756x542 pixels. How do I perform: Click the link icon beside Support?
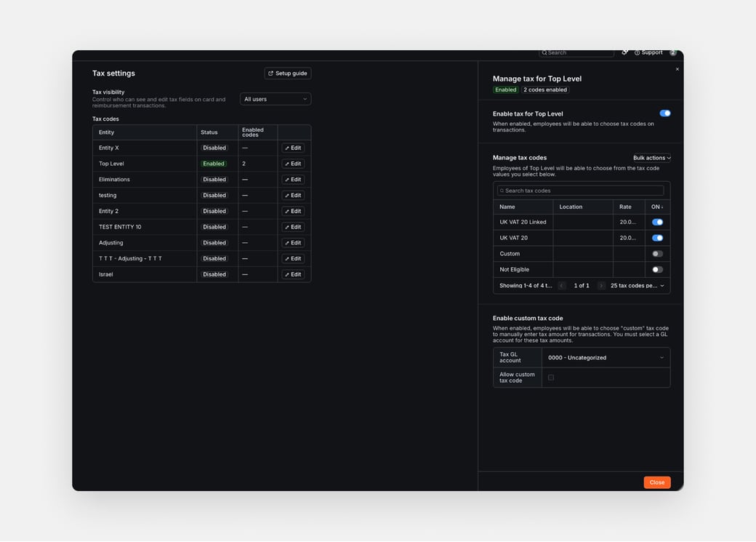coord(625,52)
